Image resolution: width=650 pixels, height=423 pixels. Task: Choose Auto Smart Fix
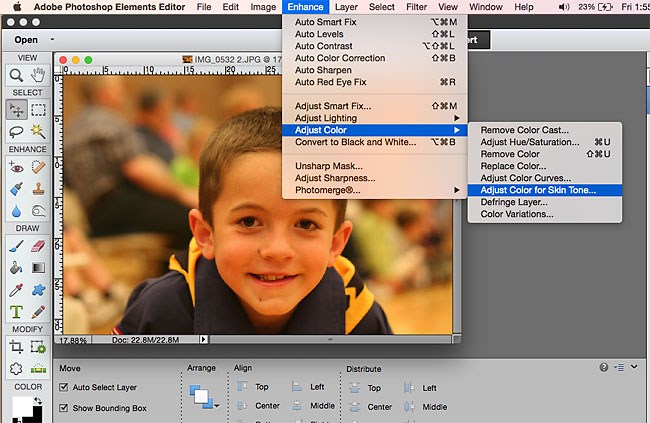click(375, 22)
